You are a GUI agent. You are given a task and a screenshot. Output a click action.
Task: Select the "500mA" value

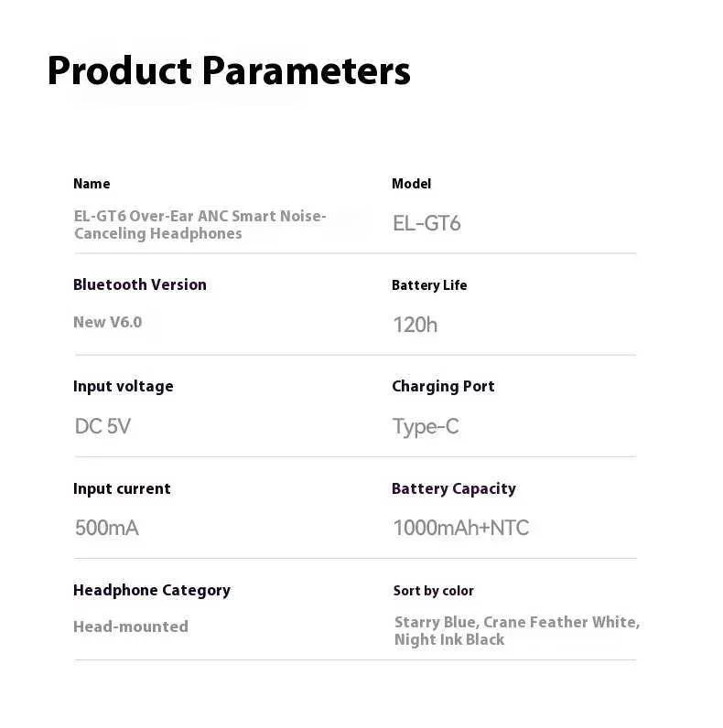107,528
